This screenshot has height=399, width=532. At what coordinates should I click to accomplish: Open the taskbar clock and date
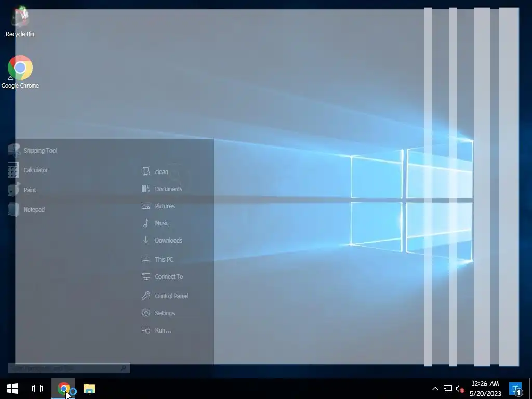click(x=485, y=389)
